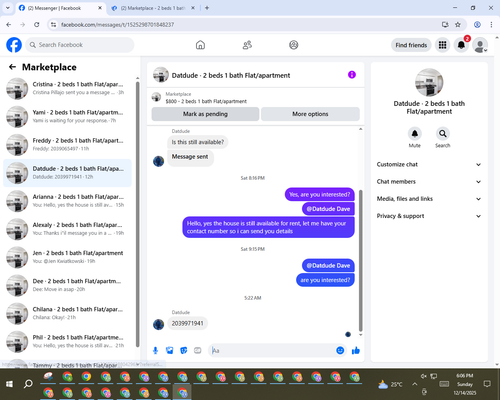Open the emoji picker smiley icon

pos(340,350)
